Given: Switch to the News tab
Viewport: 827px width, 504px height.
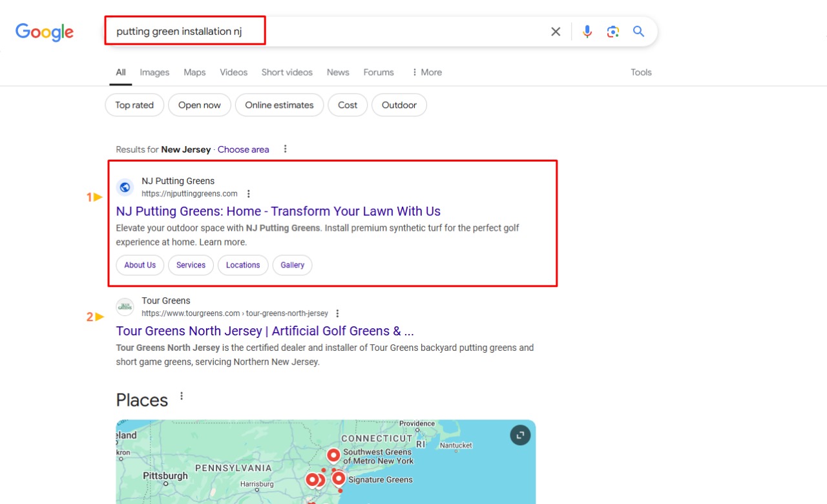Looking at the screenshot, I should coord(338,72).
